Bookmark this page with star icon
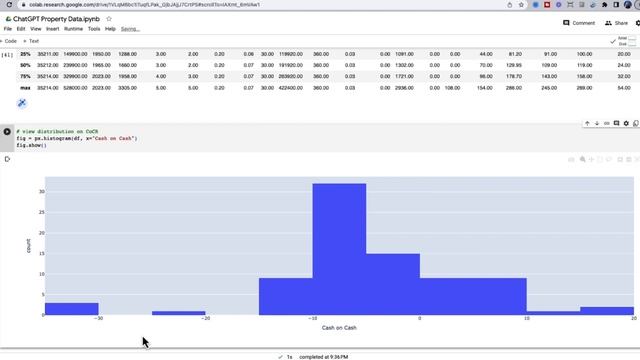640x360 pixels. (x=521, y=5)
